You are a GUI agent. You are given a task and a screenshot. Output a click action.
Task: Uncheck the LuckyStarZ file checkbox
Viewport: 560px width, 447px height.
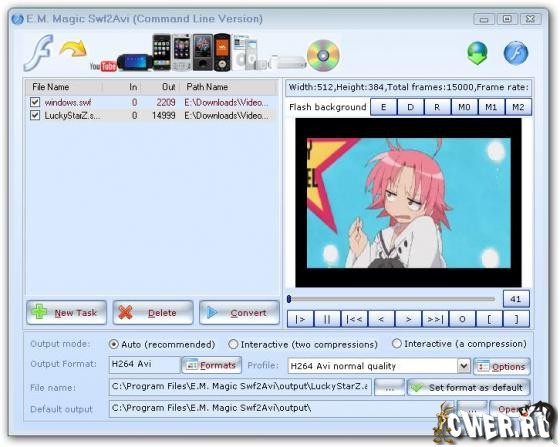point(35,115)
